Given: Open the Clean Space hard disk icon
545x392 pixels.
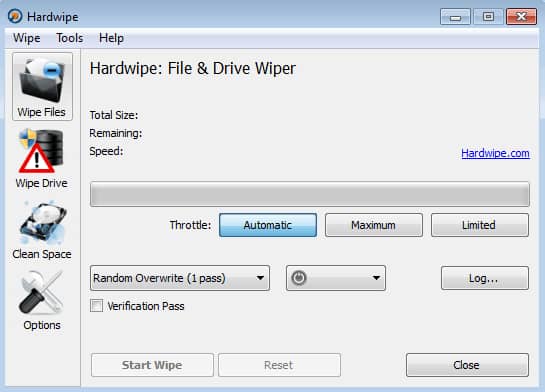Looking at the screenshot, I should point(42,222).
